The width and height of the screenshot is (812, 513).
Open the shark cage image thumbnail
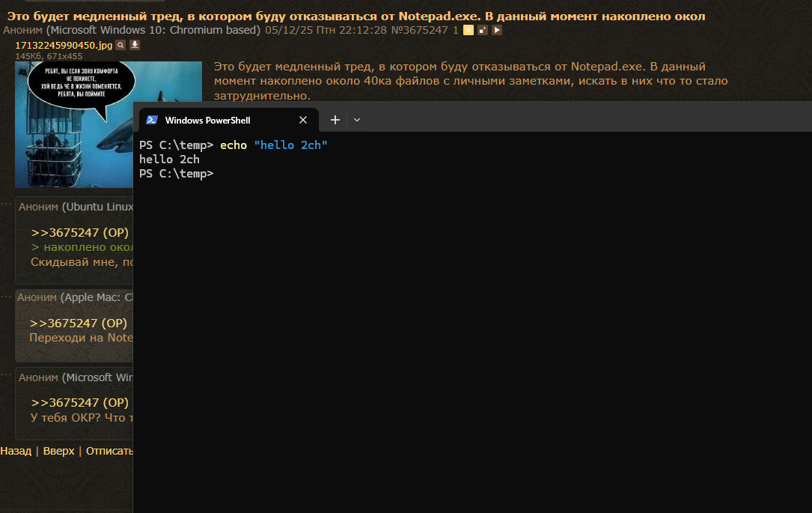tap(74, 124)
